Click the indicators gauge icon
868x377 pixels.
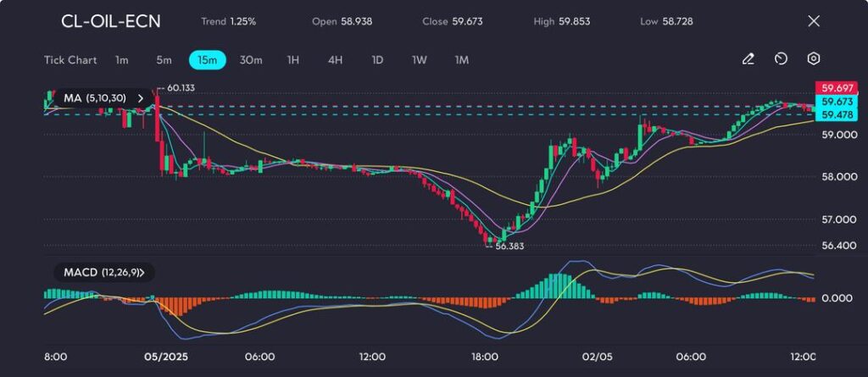pos(781,59)
